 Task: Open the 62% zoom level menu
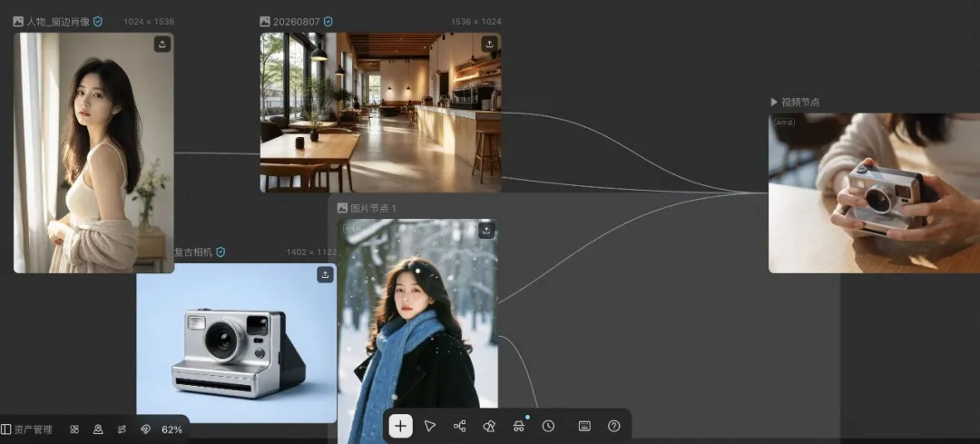tap(171, 429)
